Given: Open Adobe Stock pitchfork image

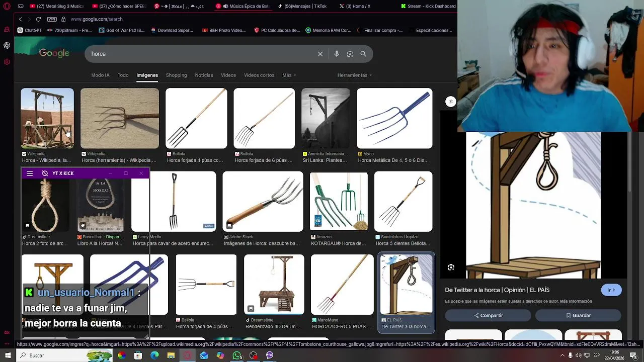Looking at the screenshot, I should (263, 202).
